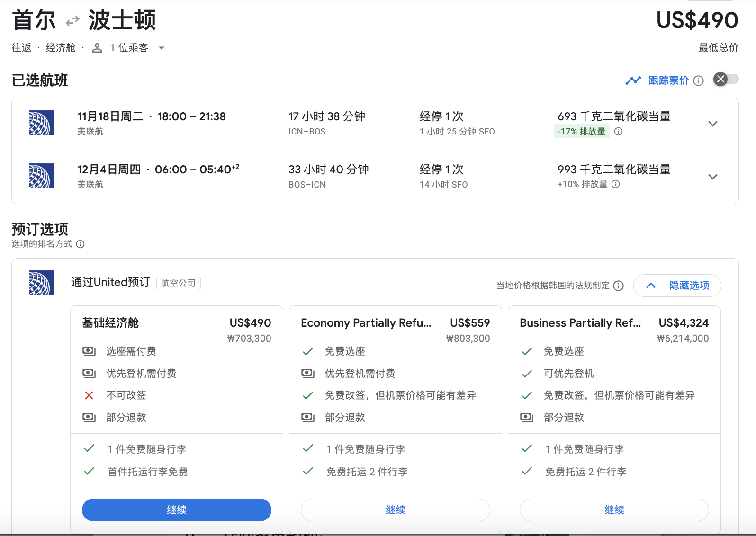Click info icon beside -17% 排放量
The height and width of the screenshot is (536, 756).
point(618,132)
